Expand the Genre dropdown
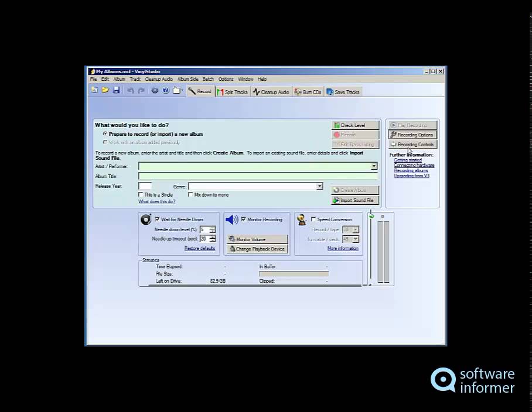Image resolution: width=532 pixels, height=412 pixels. click(319, 186)
